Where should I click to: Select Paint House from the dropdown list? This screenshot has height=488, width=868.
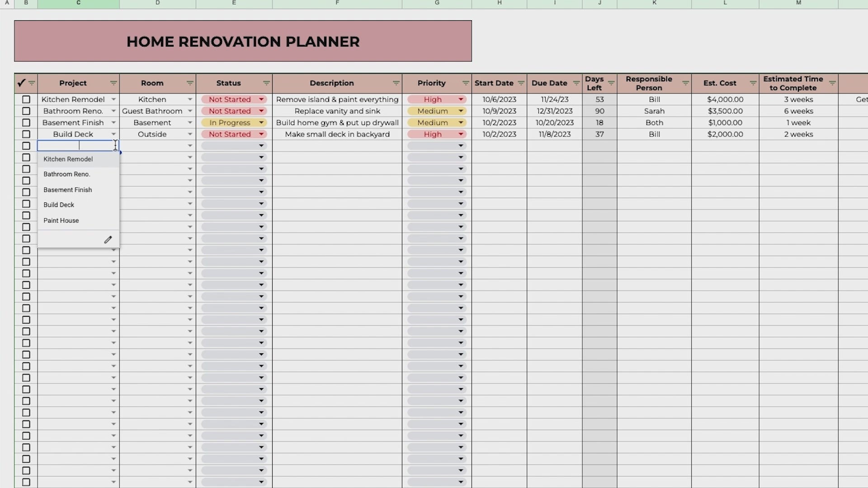point(61,221)
